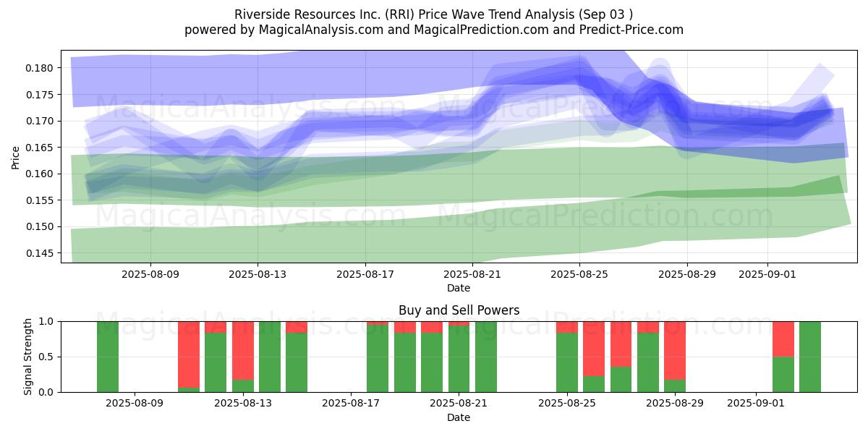
Task: Click the 'Buy and Sell Powers' chart title
Action: point(459,310)
